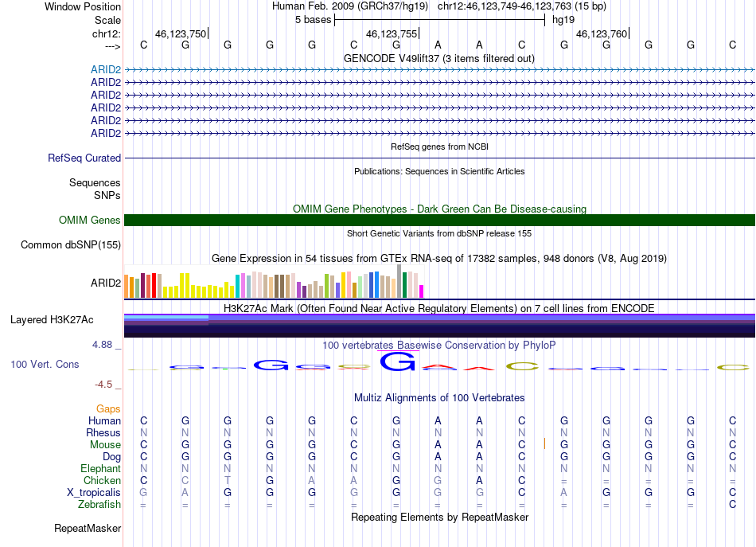Open '100 vertebrates Basewise Conservation by PhyloP' title

click(x=439, y=345)
